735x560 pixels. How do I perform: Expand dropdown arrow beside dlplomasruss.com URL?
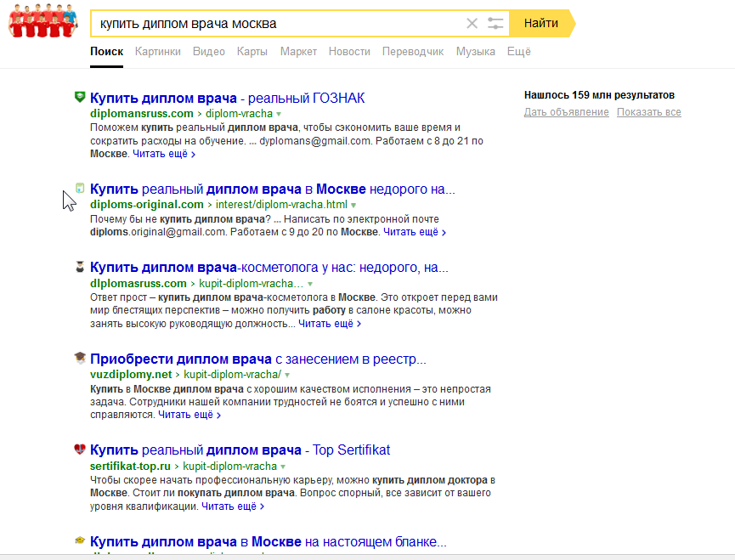tap(310, 284)
